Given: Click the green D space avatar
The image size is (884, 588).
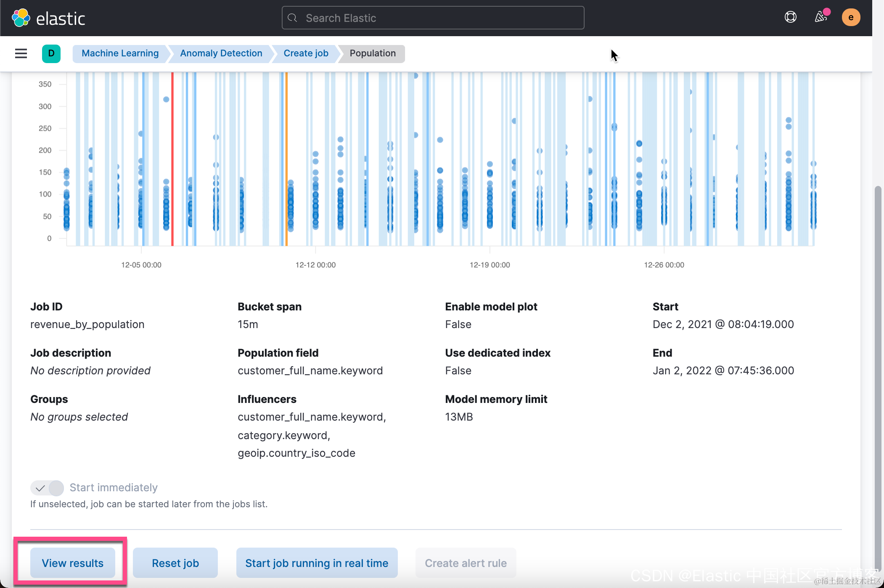Looking at the screenshot, I should (51, 53).
